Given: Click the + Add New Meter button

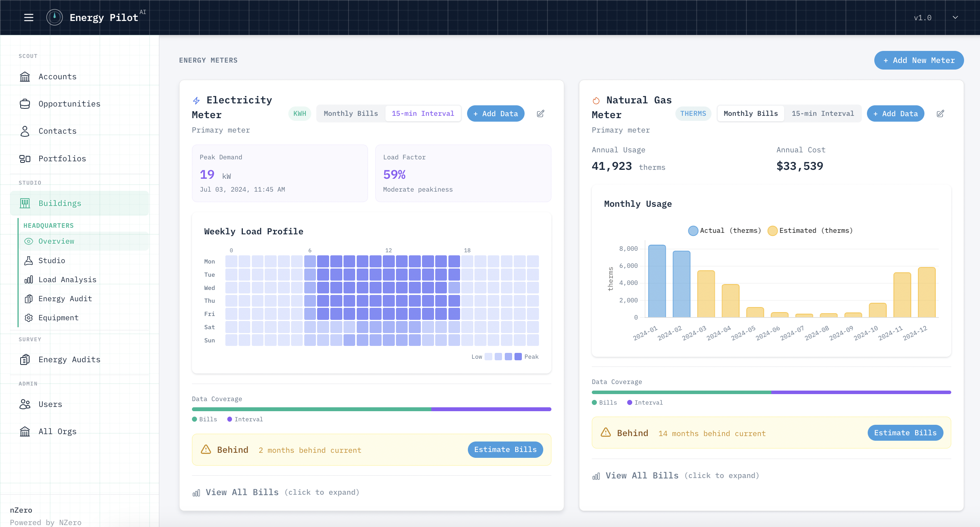Looking at the screenshot, I should 918,60.
